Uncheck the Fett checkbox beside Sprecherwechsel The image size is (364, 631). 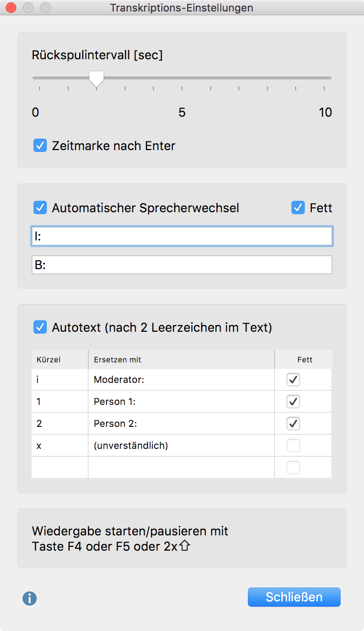point(298,208)
